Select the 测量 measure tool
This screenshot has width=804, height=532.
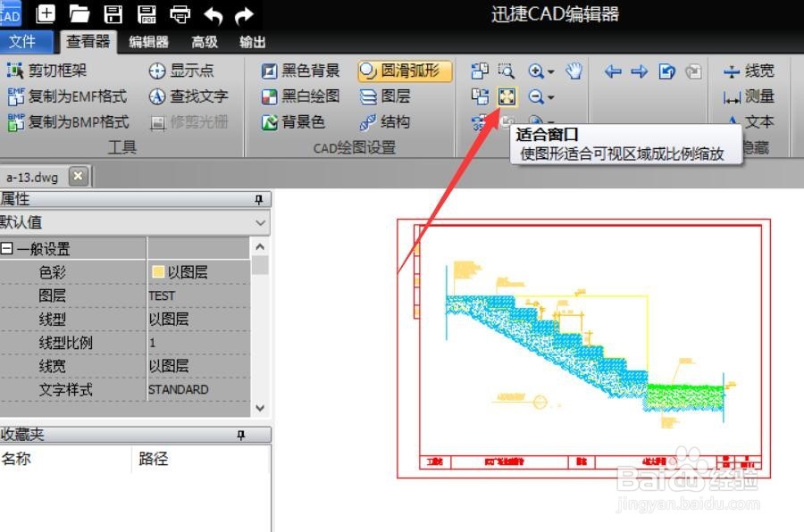[x=749, y=96]
